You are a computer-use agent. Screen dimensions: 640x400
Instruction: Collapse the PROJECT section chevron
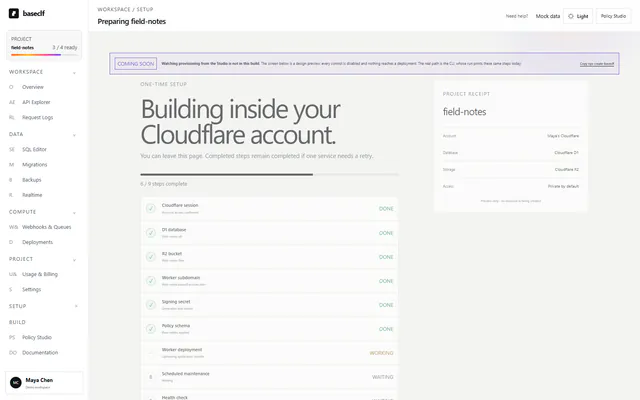74,260
